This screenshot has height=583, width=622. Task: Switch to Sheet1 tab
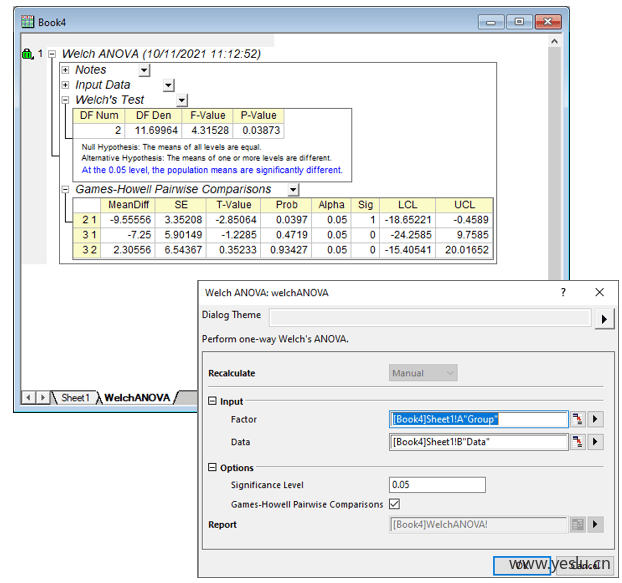(75, 397)
